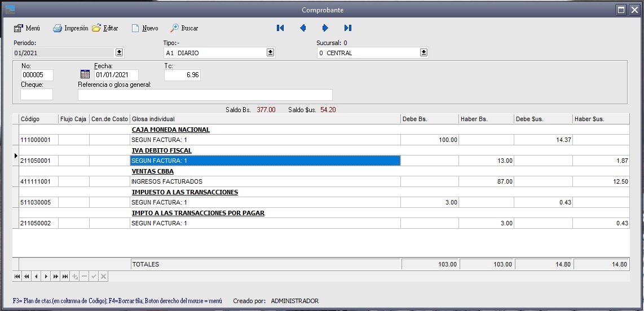The image size is (644, 311).
Task: Click the Tc exchange rate field
Action: [182, 75]
